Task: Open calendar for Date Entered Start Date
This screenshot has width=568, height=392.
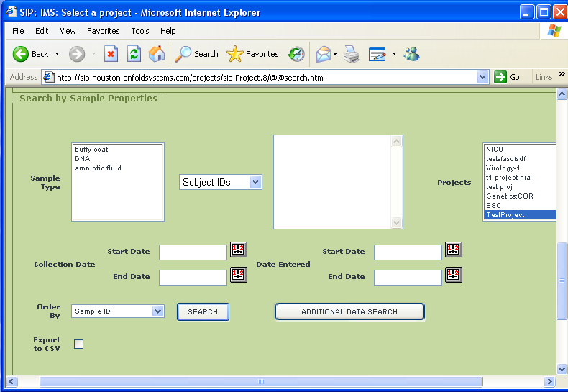Action: [x=454, y=250]
